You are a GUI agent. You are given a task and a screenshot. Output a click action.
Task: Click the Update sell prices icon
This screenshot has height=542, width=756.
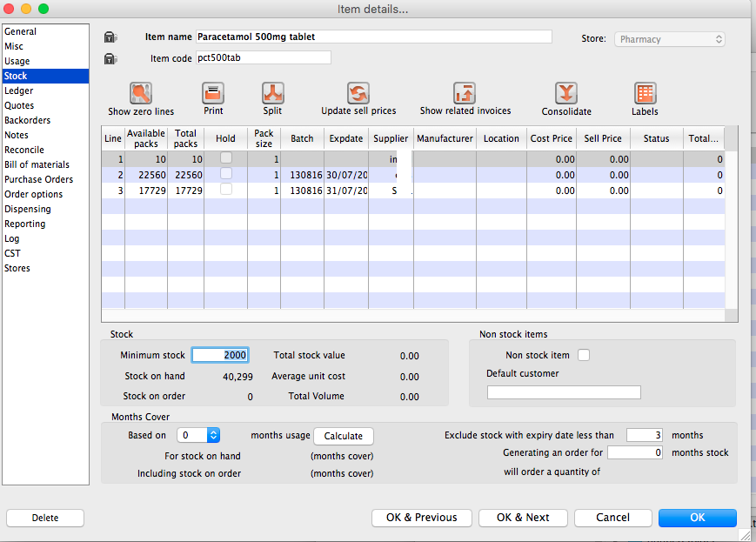pyautogui.click(x=358, y=94)
